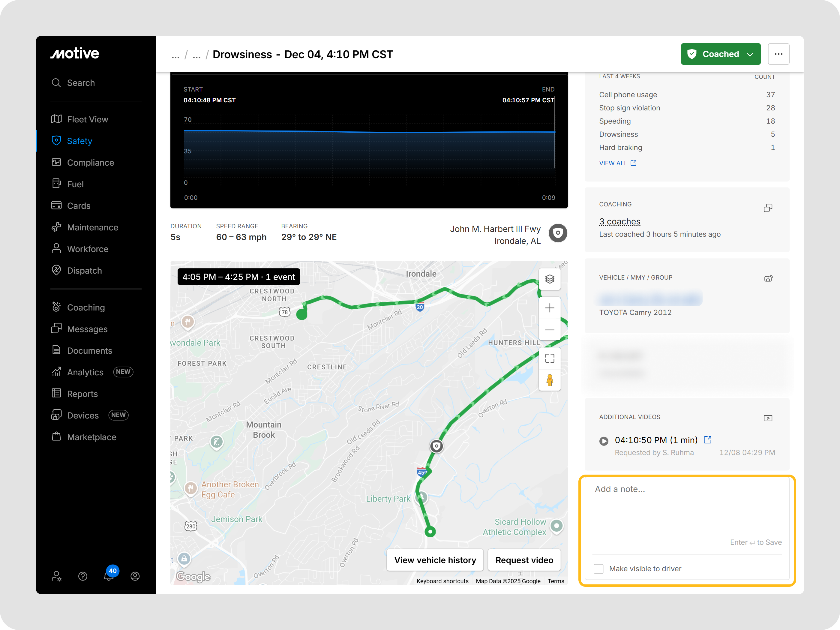This screenshot has width=840, height=630.
Task: Click the Marketplace bag icon
Action: click(56, 436)
